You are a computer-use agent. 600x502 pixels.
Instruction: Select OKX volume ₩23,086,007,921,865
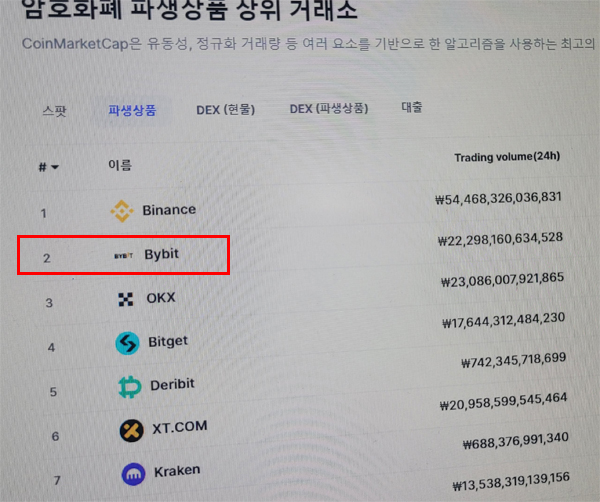(502, 280)
